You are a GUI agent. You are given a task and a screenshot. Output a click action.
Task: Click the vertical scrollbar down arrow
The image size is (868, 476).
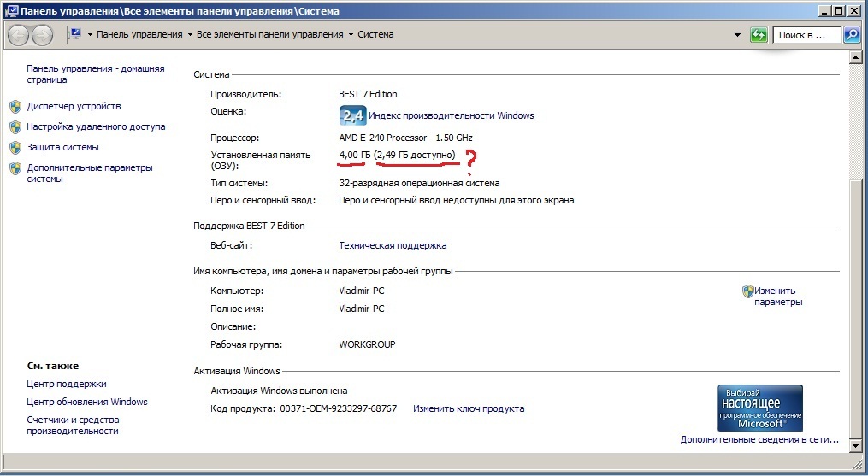pos(854,444)
